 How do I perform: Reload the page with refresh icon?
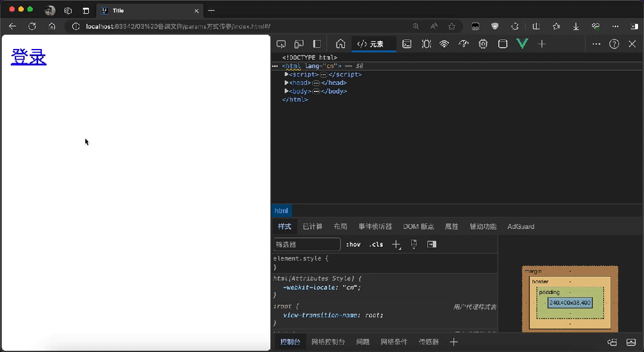click(32, 26)
